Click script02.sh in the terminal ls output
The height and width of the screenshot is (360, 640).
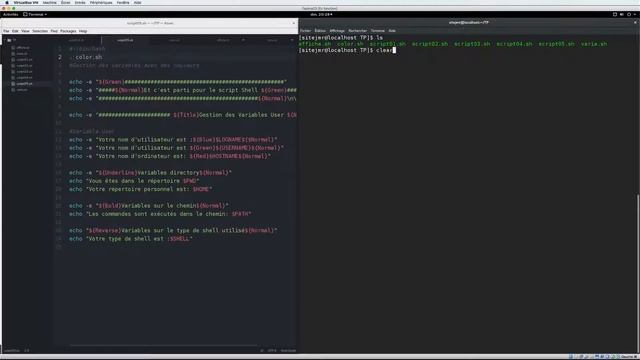[430, 44]
